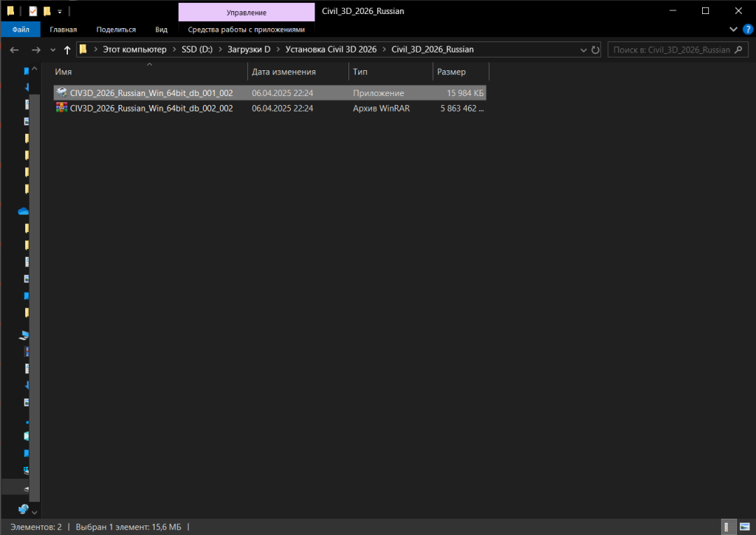Switch to the Вид ribbon tab
The height and width of the screenshot is (535, 756).
161,30
